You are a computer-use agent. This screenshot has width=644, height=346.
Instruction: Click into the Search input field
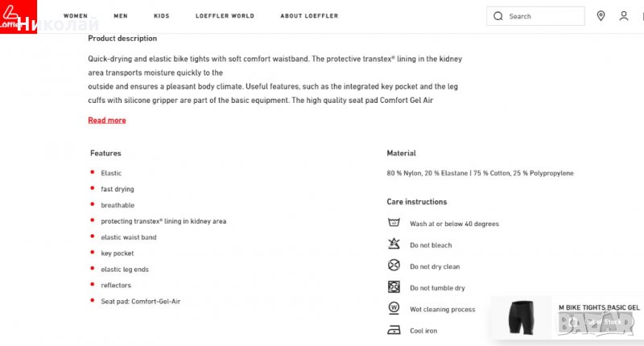pos(543,16)
